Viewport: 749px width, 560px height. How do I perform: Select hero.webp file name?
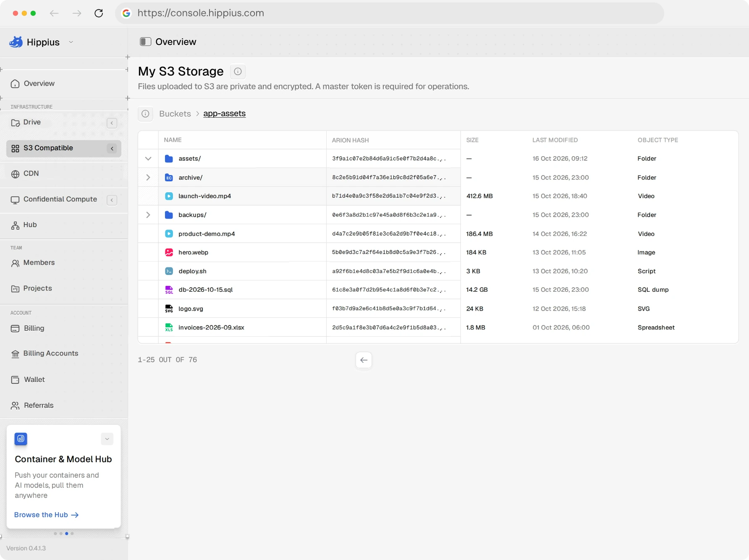click(194, 252)
